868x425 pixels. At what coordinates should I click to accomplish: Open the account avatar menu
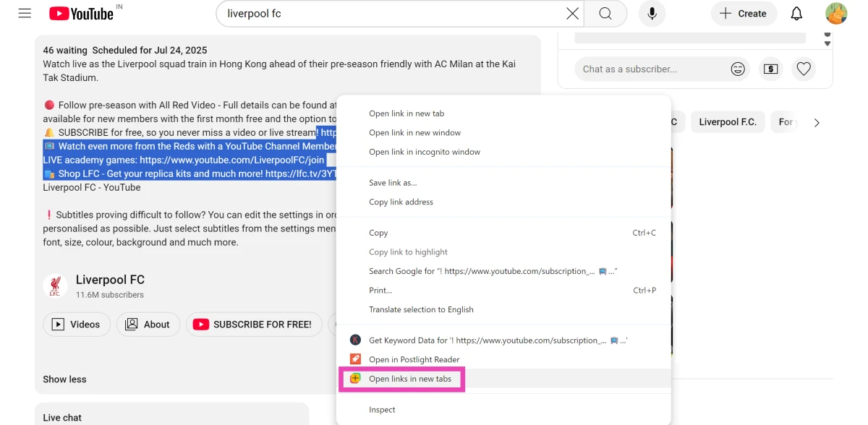click(836, 13)
